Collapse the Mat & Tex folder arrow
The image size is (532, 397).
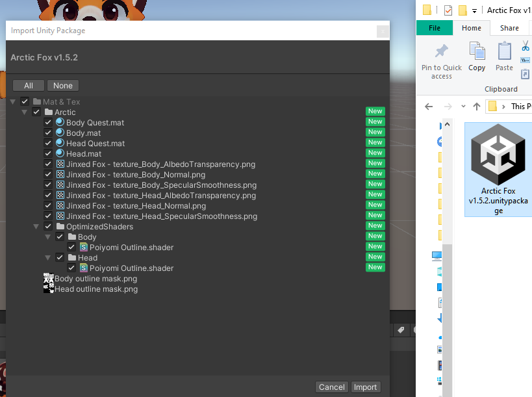[13, 102]
